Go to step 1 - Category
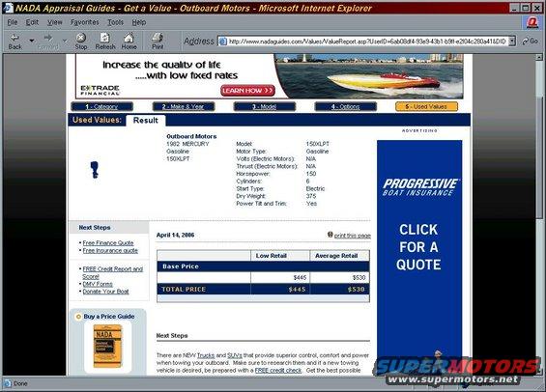546x392 pixels. [101, 107]
